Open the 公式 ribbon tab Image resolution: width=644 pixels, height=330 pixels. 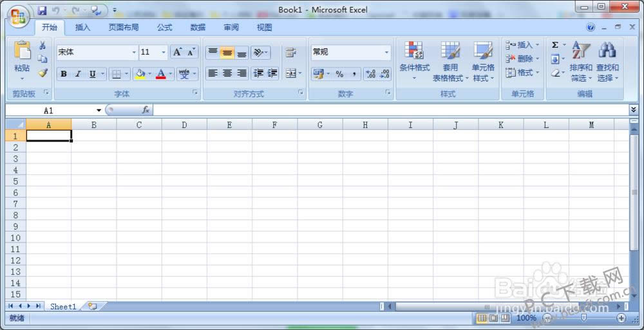pos(164,28)
